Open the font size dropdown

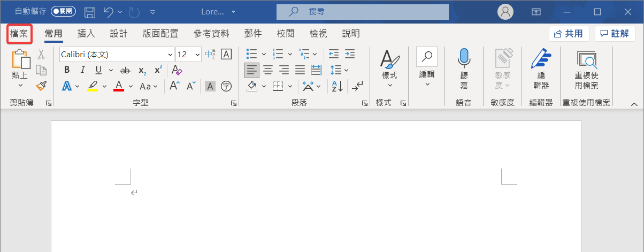coord(197,55)
